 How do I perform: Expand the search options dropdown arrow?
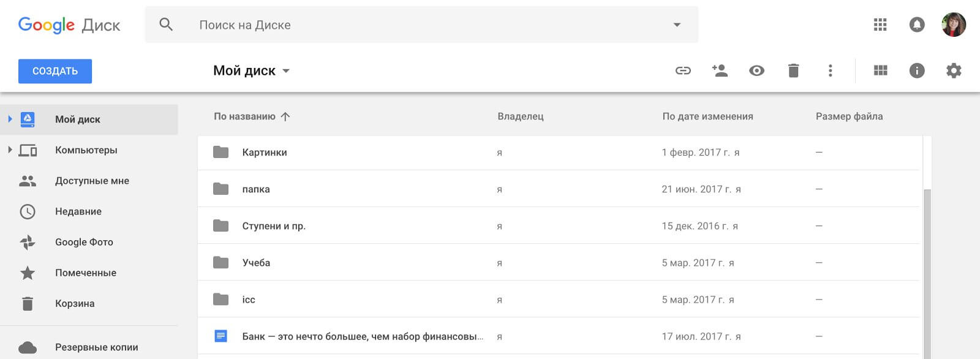coord(677,25)
